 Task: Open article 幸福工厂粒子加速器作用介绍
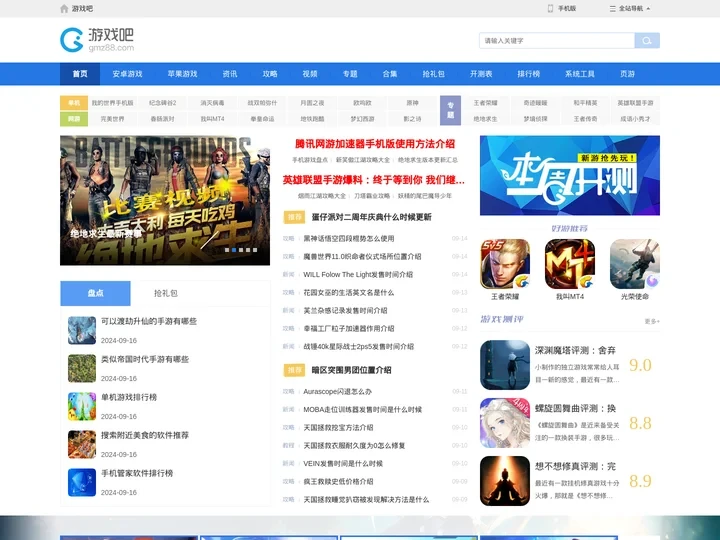pos(349,328)
